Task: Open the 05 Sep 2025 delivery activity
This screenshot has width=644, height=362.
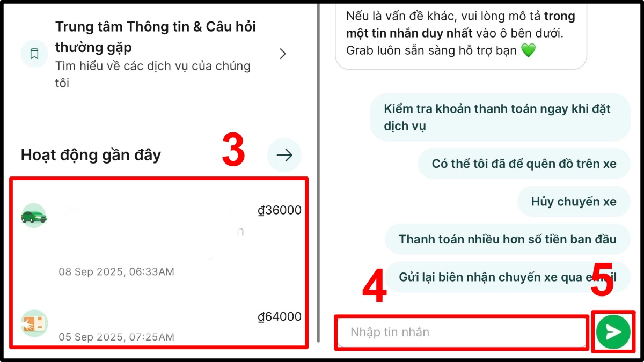Action: pos(161,323)
